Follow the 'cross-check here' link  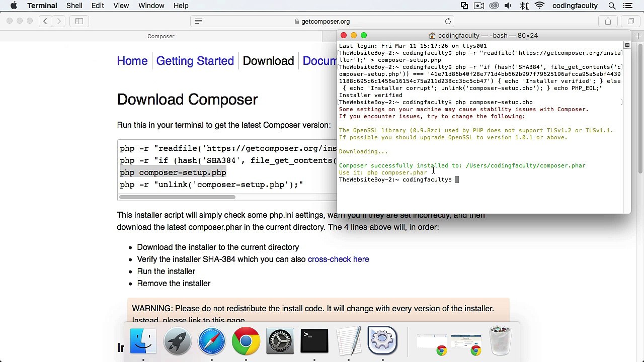[338, 259]
